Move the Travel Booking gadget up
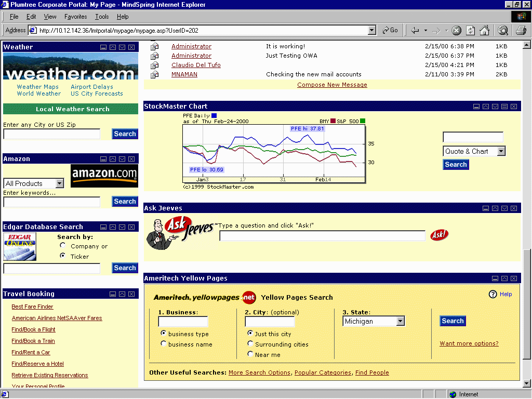532x399 pixels. point(122,294)
